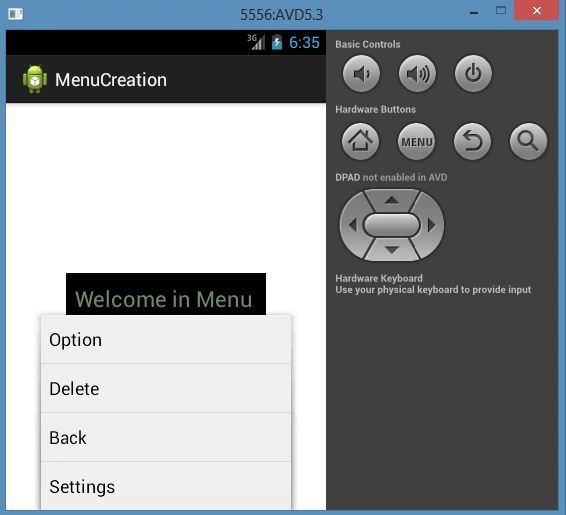Click the emulator volume down button

[361, 74]
